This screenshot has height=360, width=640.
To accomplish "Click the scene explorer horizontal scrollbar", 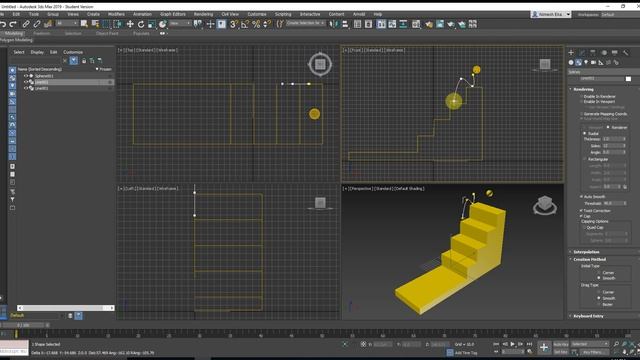I will tap(66, 308).
